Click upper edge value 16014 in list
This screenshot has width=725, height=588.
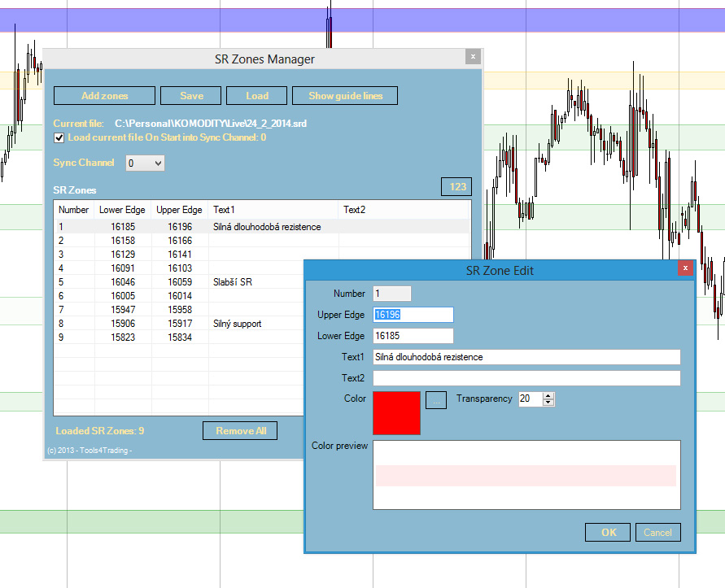pos(180,296)
